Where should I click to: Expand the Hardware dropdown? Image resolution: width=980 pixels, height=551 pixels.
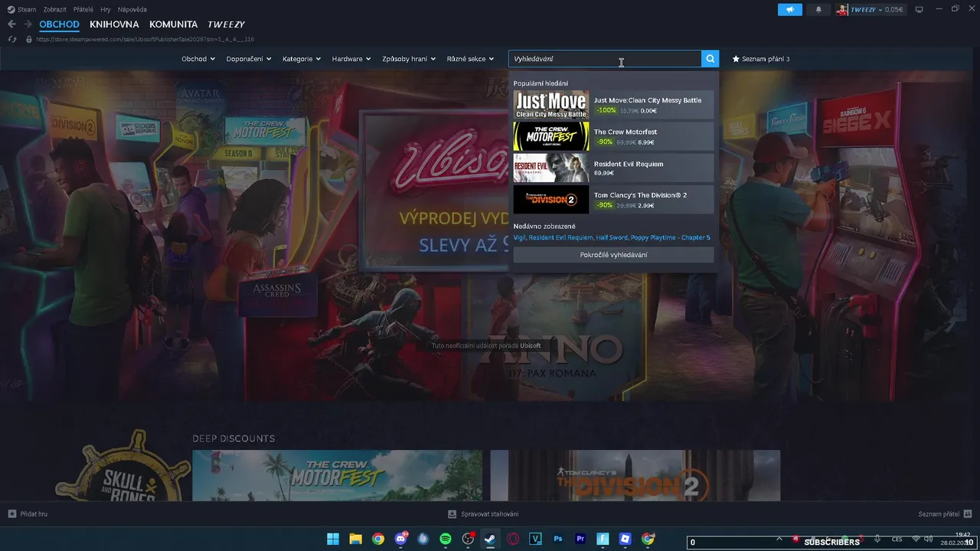pyautogui.click(x=351, y=59)
